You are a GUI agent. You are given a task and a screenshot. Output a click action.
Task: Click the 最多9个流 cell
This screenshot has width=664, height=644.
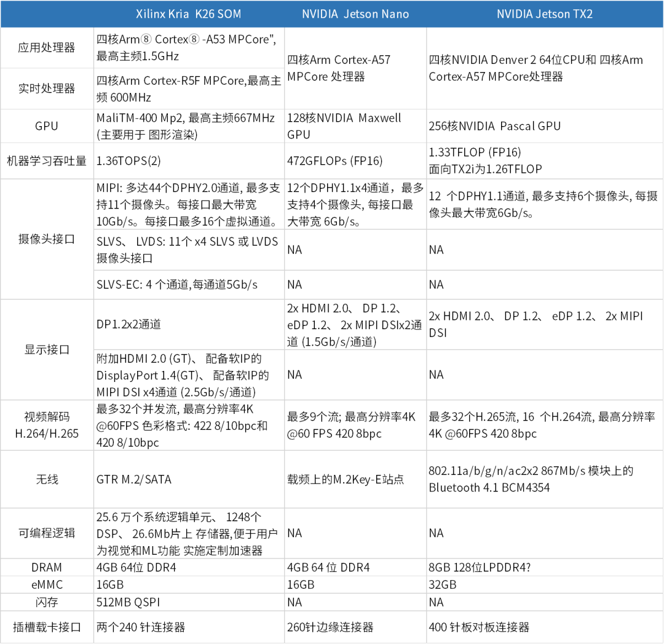(x=355, y=425)
